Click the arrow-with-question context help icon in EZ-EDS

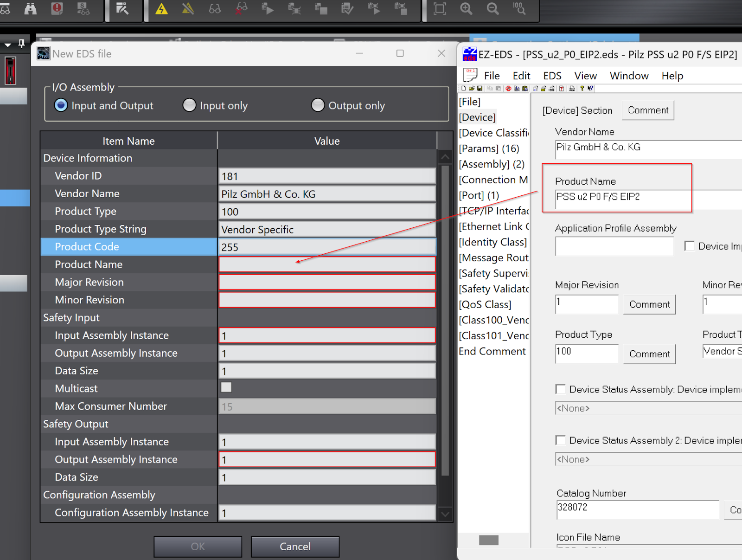tap(590, 88)
